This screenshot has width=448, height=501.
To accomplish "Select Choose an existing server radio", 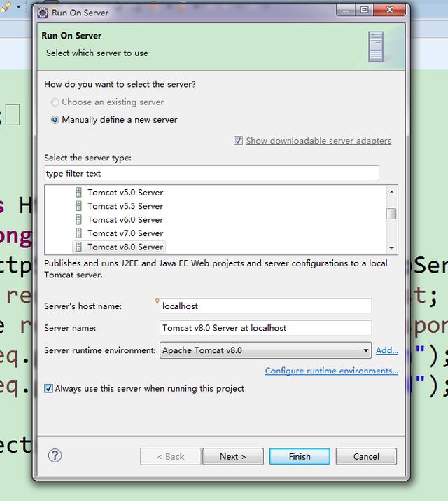I will (x=55, y=102).
